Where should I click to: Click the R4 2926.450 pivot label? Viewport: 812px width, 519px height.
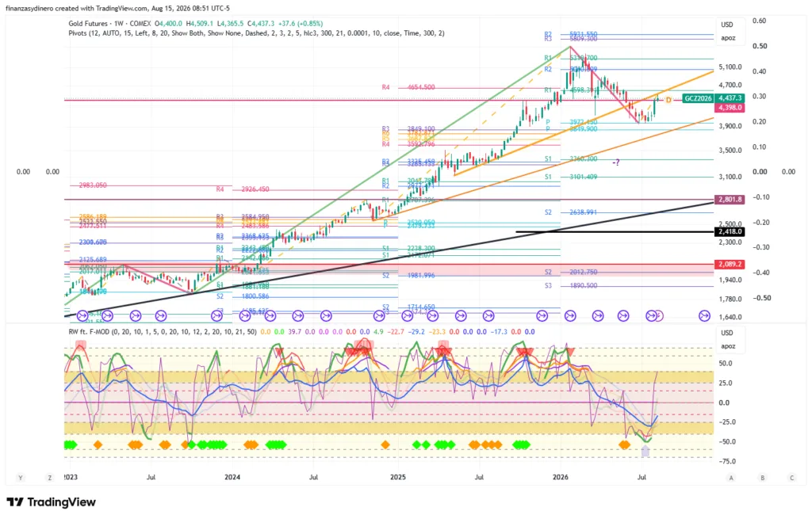click(x=243, y=189)
